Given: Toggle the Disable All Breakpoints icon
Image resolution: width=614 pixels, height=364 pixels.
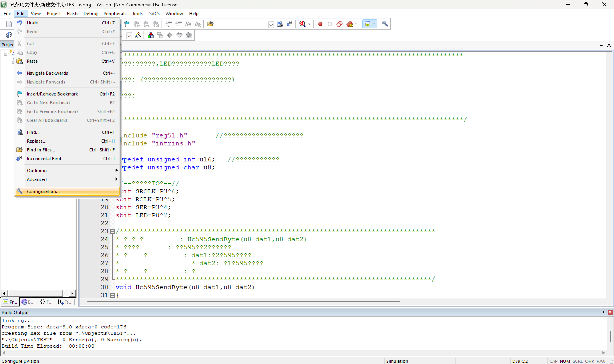Looking at the screenshot, I should click(x=339, y=24).
